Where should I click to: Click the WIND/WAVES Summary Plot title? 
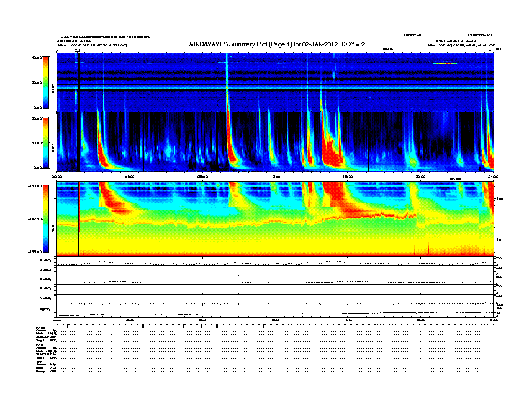(x=277, y=44)
